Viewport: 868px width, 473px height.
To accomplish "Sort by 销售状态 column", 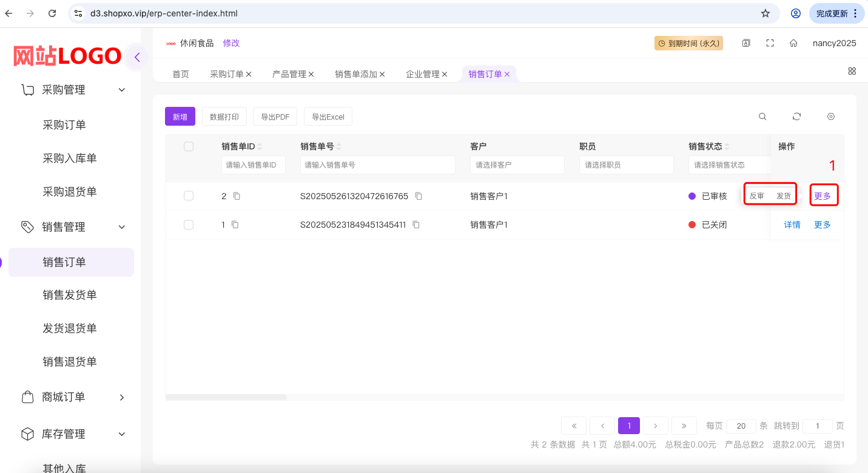I will coord(727,146).
